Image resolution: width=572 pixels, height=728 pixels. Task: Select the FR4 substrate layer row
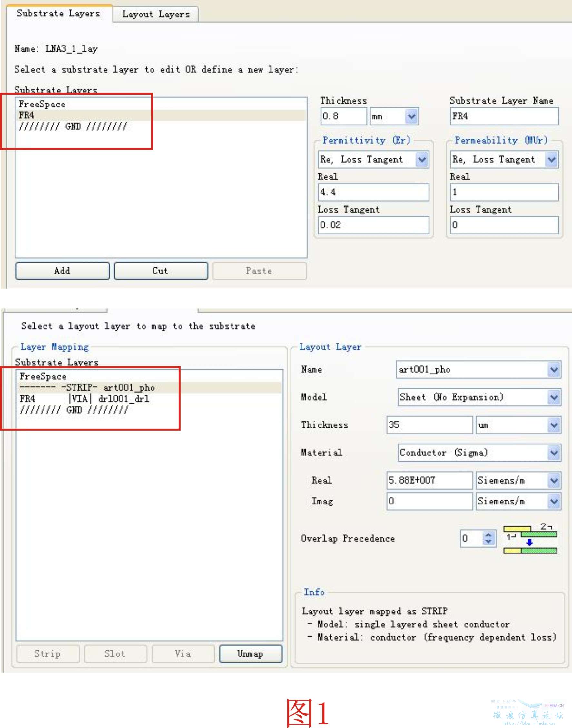161,115
